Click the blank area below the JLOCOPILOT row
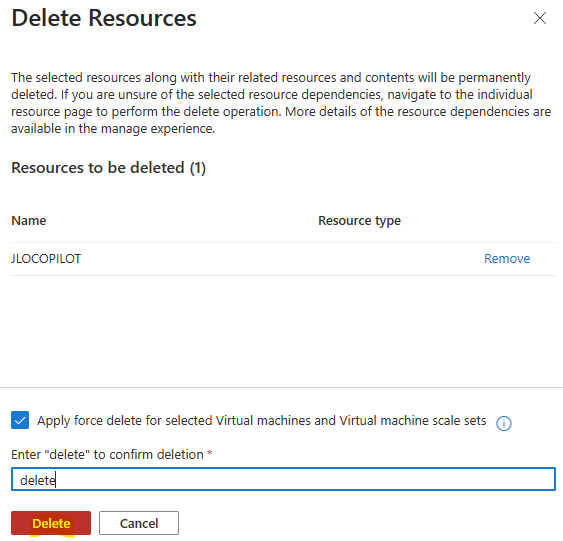This screenshot has height=541, width=563. tap(283, 330)
